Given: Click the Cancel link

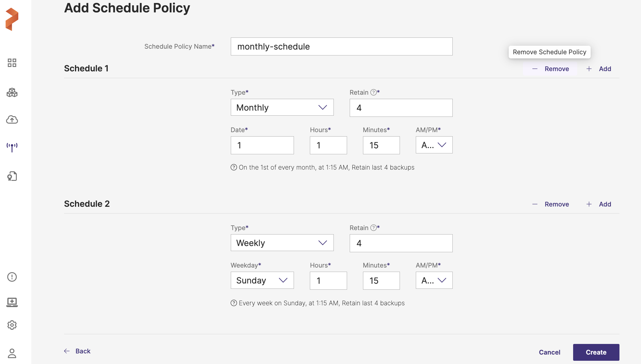Looking at the screenshot, I should coord(549,352).
